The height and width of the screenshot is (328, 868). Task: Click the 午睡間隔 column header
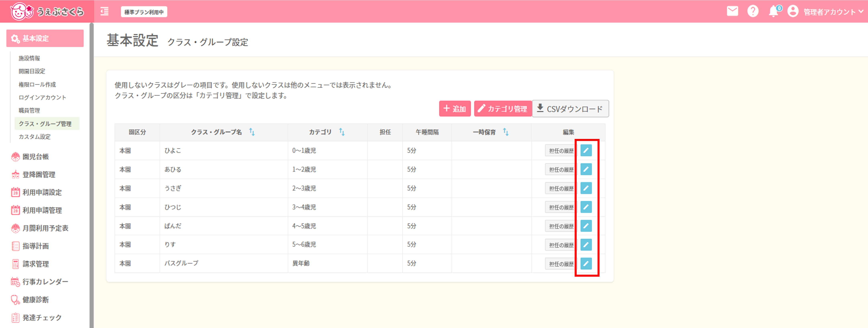(427, 132)
